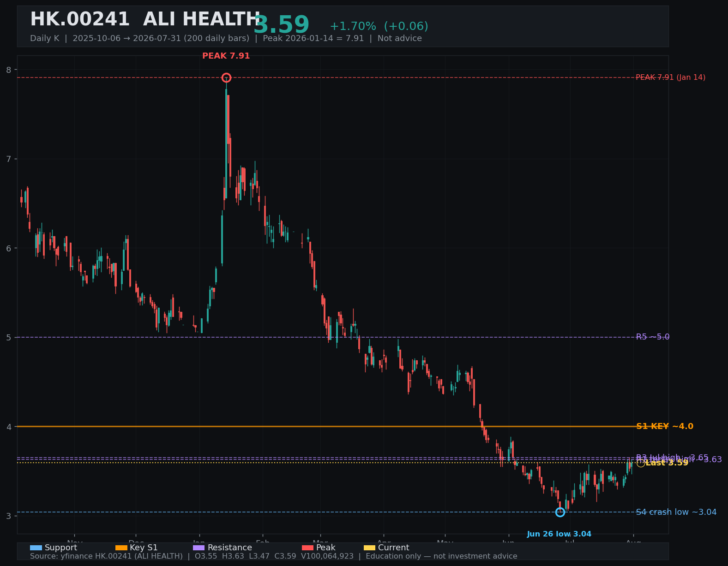
Task: Click the 'S1 KEY ~4.0' support label
Action: 665,426
